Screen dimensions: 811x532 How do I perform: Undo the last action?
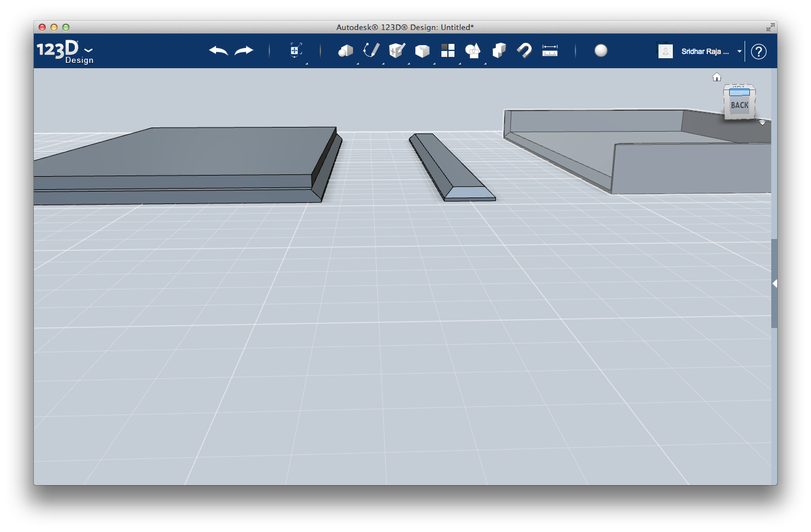click(x=218, y=51)
